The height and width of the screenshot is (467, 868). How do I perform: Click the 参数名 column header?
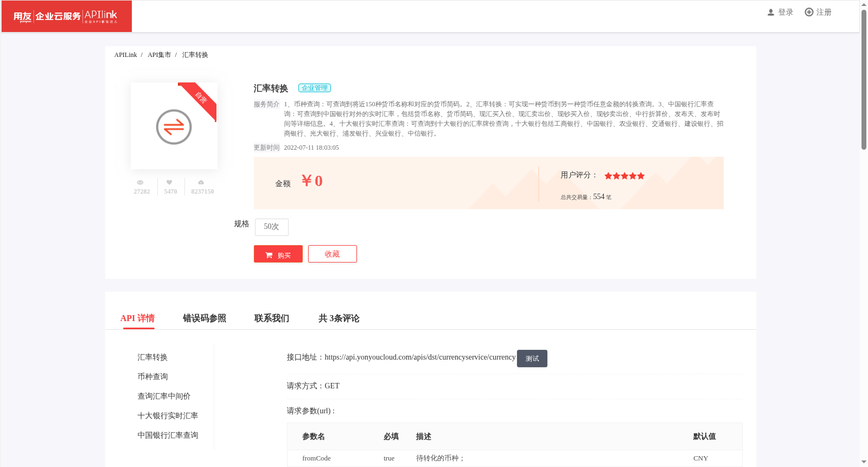[314, 437]
